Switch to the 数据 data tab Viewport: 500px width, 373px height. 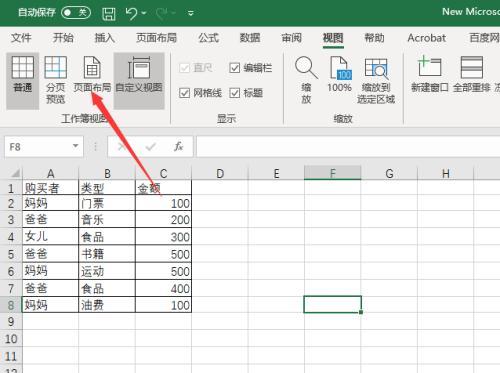250,38
